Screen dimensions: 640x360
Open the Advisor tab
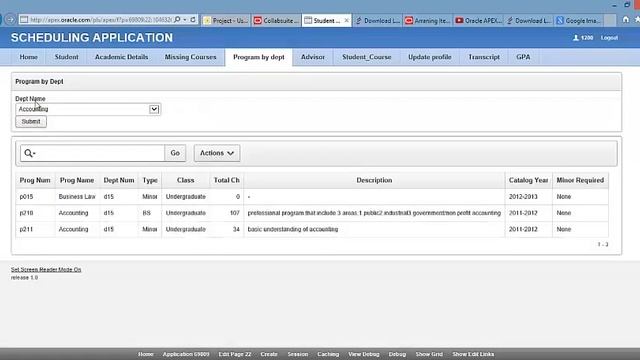click(313, 57)
